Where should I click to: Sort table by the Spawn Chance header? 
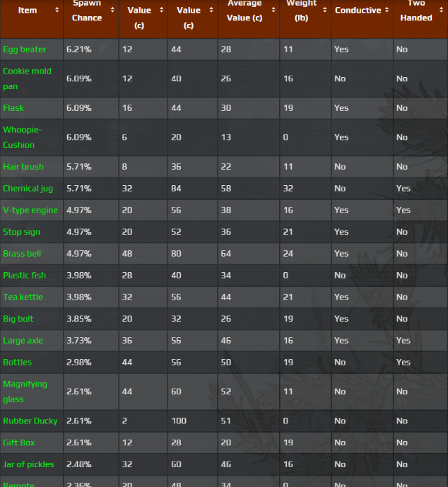87,11
